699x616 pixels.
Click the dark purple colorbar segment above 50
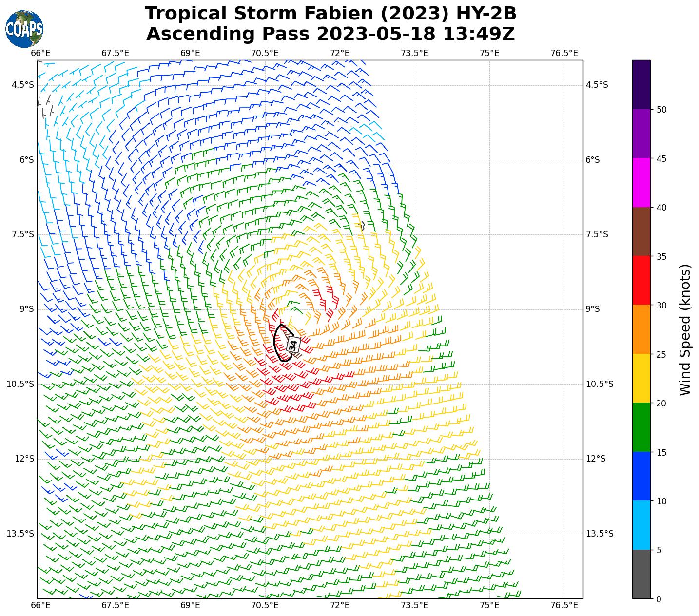[x=641, y=84]
